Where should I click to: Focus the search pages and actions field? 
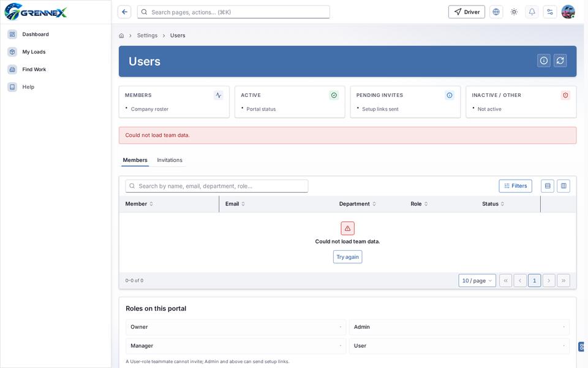[x=233, y=12]
